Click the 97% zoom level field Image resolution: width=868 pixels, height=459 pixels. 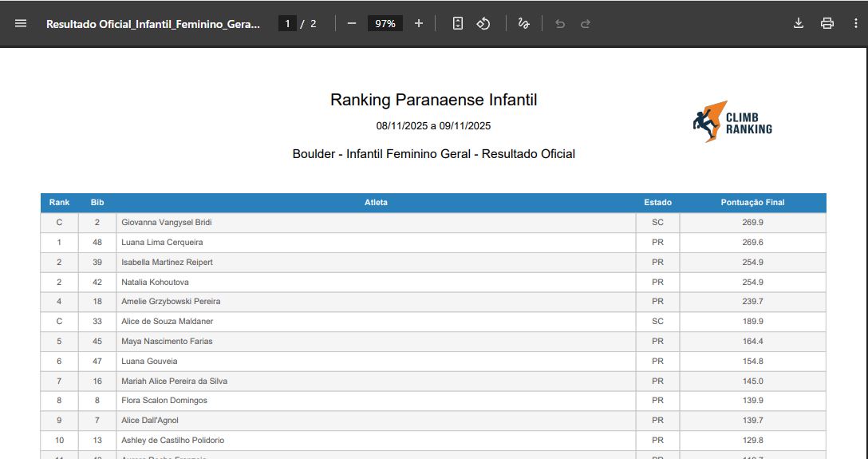pyautogui.click(x=385, y=23)
